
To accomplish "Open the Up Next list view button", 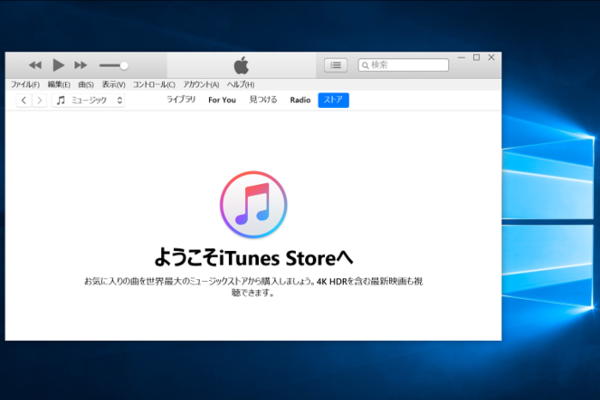I will click(x=336, y=65).
